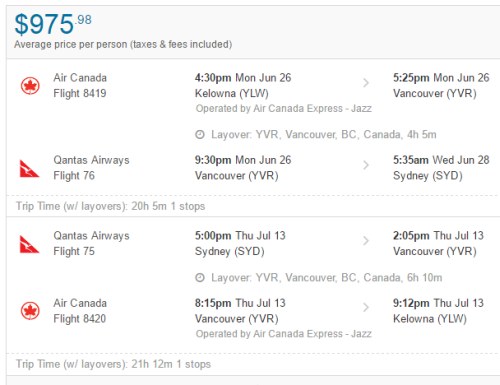Click Air Canada logo beside Flight 8419

[30, 86]
